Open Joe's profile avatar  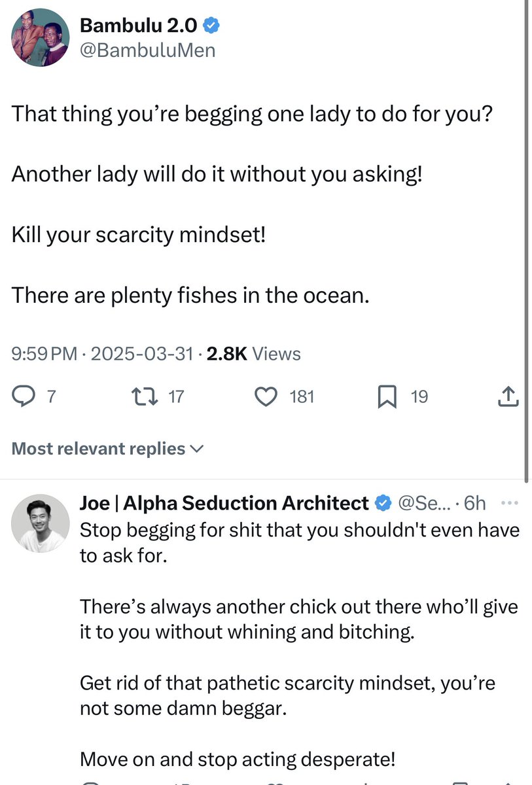point(40,523)
